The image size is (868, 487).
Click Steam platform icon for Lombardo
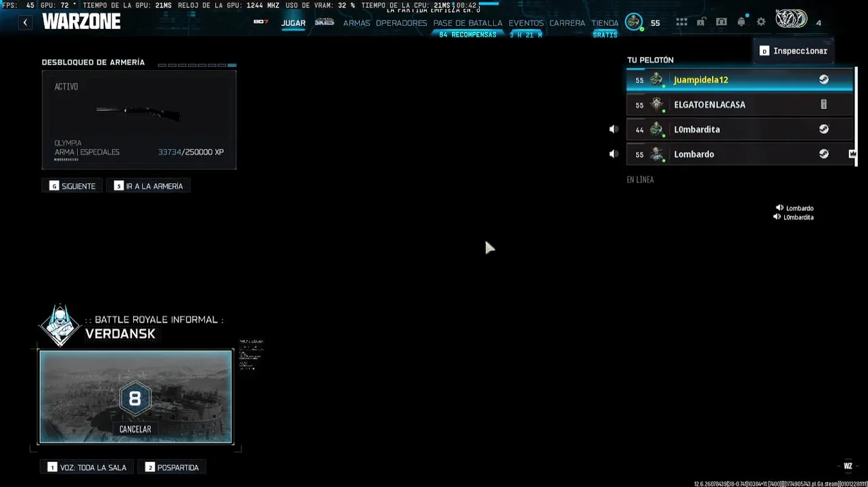823,154
